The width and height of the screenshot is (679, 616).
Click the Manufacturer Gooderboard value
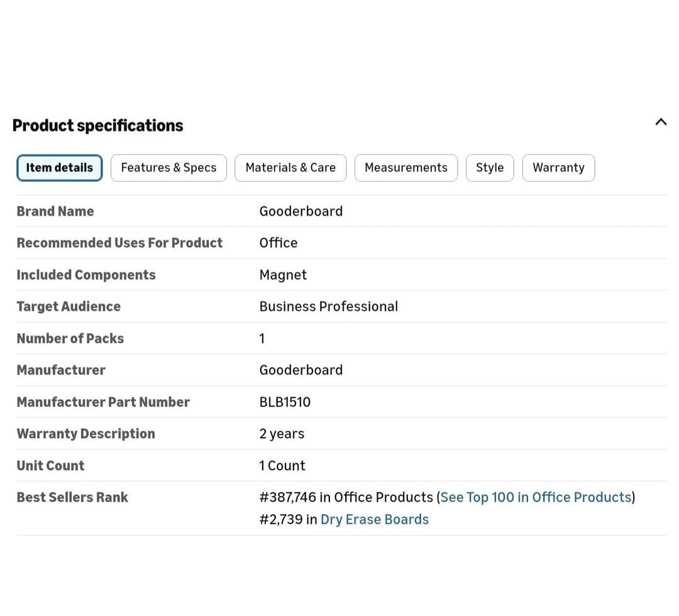[301, 370]
